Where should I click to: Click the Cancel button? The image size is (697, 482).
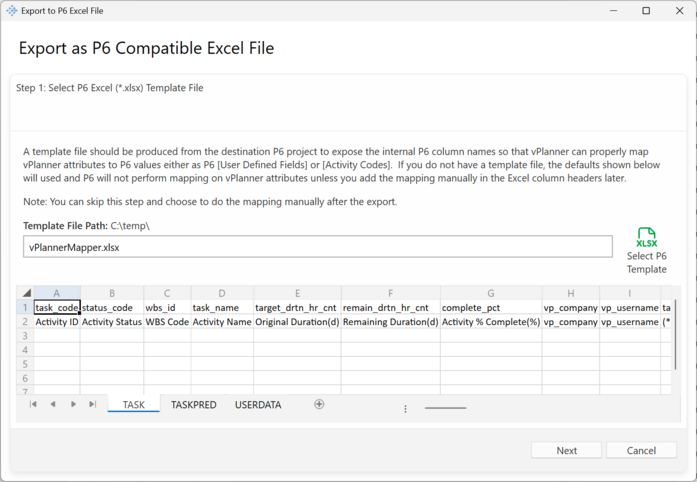(641, 450)
